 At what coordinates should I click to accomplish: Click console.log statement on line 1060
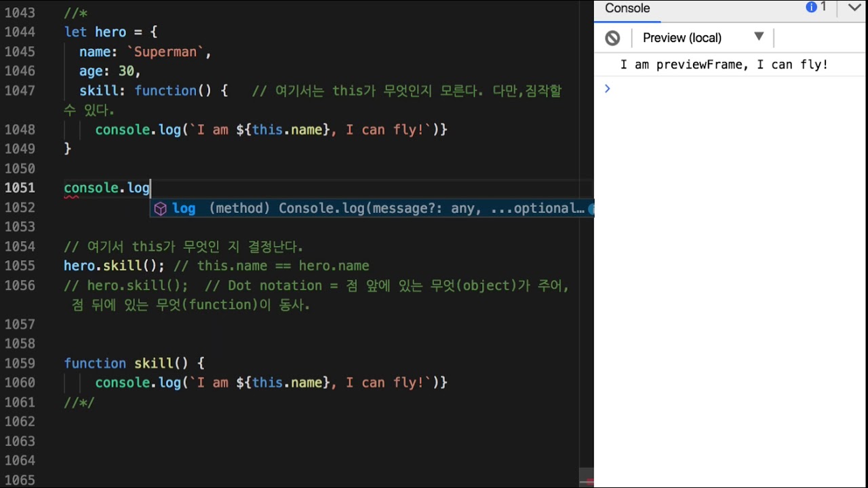[x=271, y=383]
